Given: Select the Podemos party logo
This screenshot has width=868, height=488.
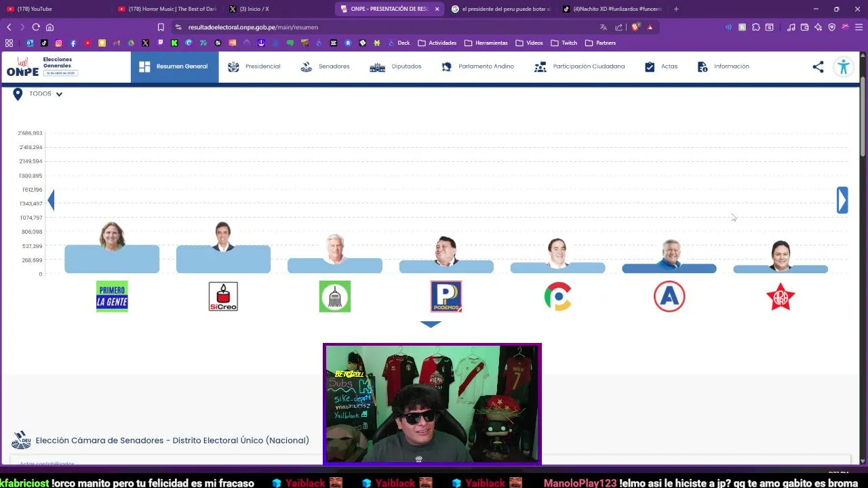Looking at the screenshot, I should click(446, 296).
